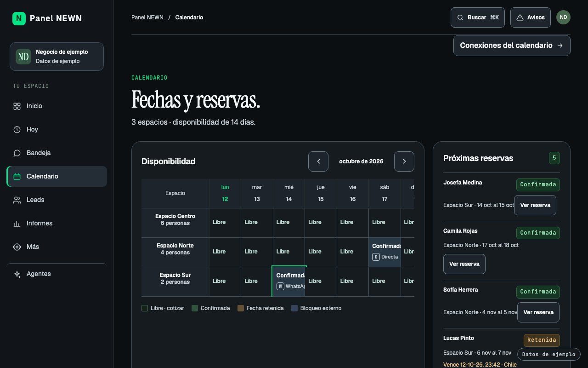Open Bandeja in the sidebar
Image resolution: width=588 pixels, height=368 pixels.
tap(57, 153)
